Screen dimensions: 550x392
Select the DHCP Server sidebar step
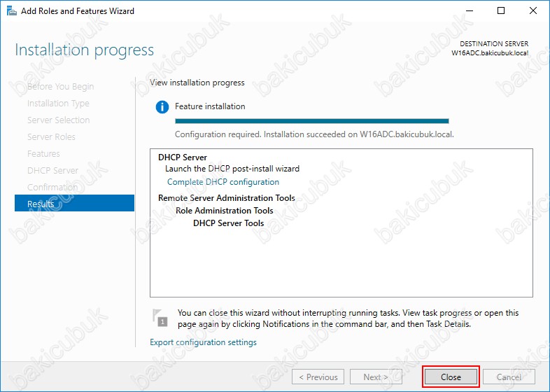pos(52,171)
